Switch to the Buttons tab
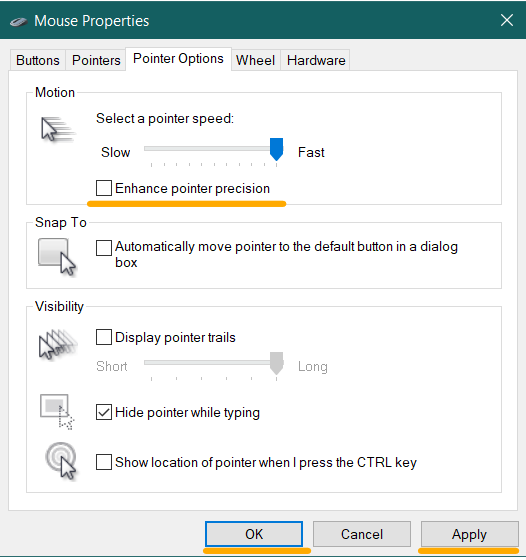The width and height of the screenshot is (526, 560). click(38, 60)
